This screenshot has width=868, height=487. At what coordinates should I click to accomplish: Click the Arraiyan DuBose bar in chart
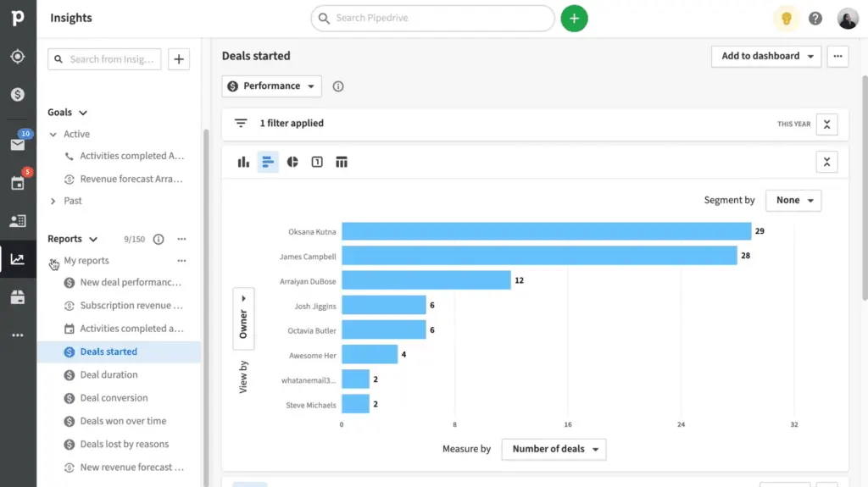(x=426, y=280)
